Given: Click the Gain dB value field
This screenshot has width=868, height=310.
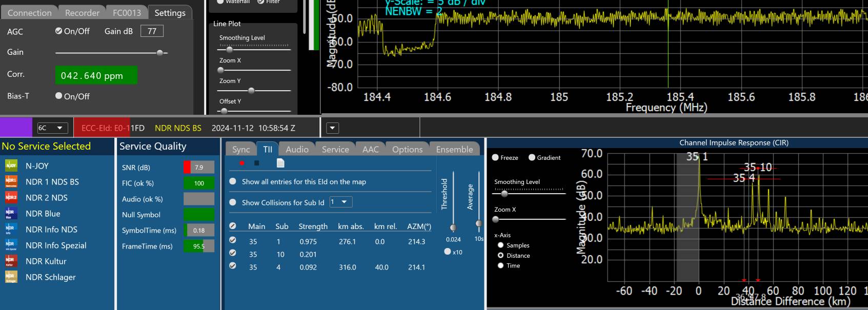Looking at the screenshot, I should tap(152, 31).
